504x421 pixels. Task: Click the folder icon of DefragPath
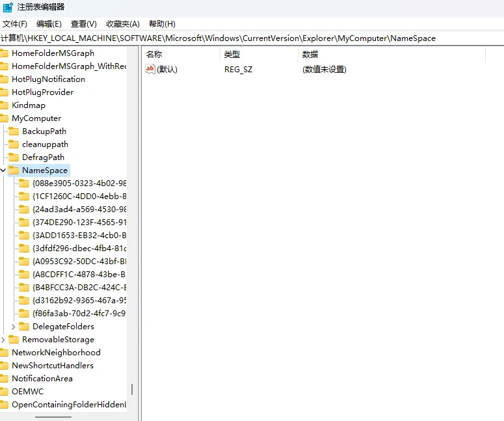(x=14, y=157)
